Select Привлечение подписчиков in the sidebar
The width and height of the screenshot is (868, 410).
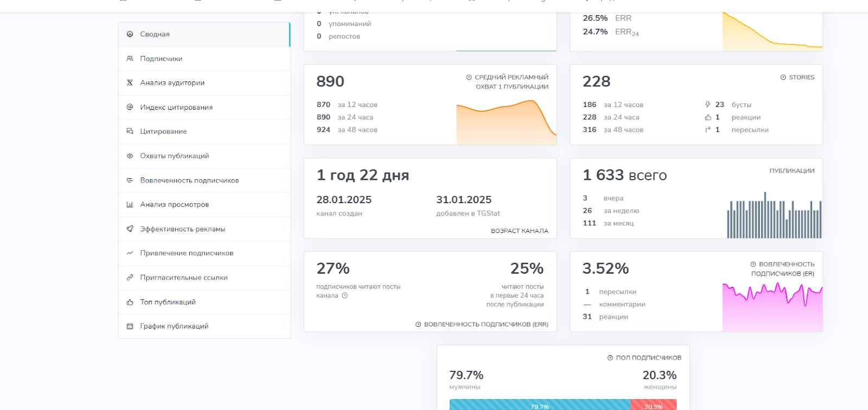[x=204, y=253]
